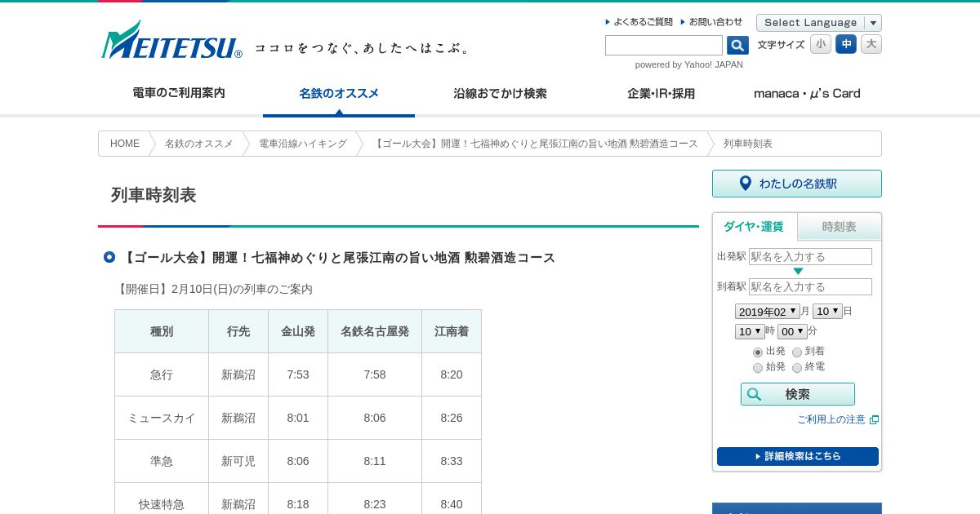Click the 金山発 table header
980x514 pixels.
pos(298,331)
